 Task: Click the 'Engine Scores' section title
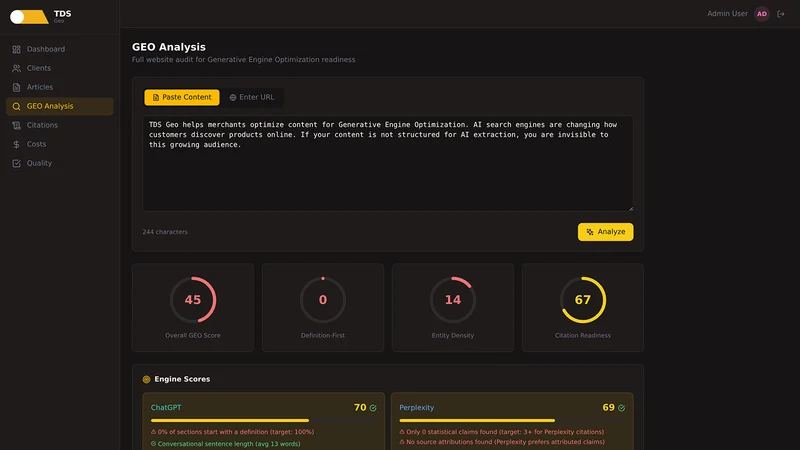182,379
